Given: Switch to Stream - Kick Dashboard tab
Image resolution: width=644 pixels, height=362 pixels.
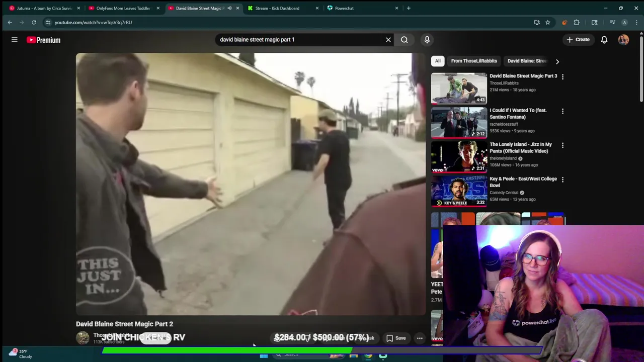Looking at the screenshot, I should click(282, 8).
